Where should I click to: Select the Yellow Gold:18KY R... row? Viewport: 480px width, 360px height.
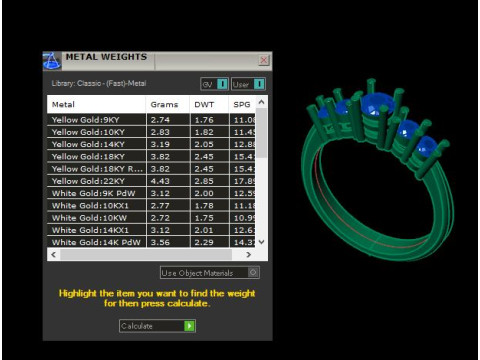[152, 169]
